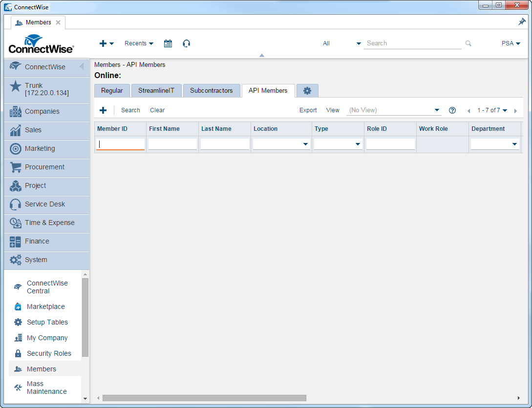Click the Clear filter button

click(157, 110)
